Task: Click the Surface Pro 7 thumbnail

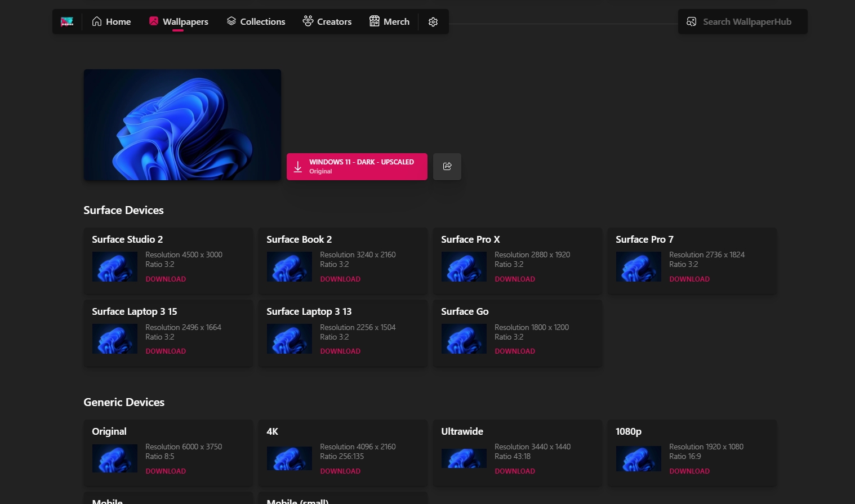Action: point(639,266)
